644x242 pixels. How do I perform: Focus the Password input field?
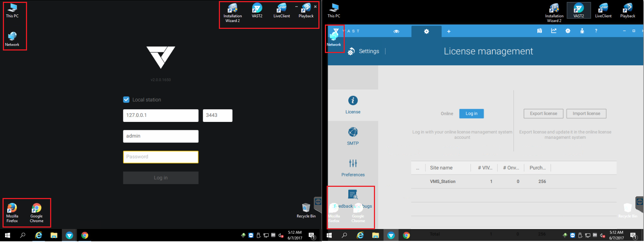point(160,157)
